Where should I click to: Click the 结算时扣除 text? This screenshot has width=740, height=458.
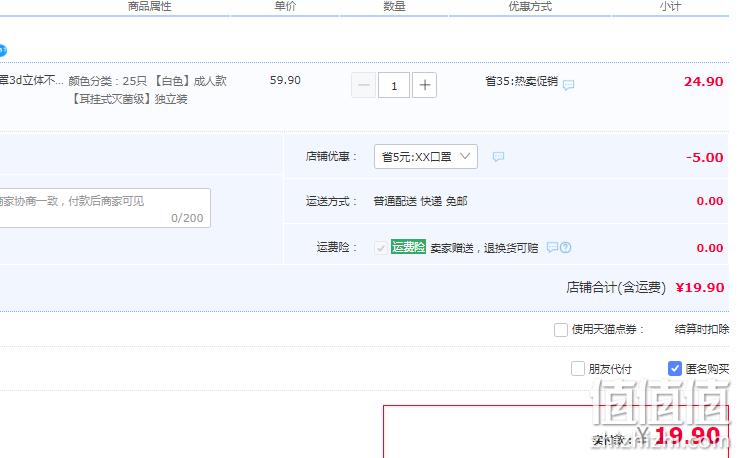pyautogui.click(x=702, y=329)
